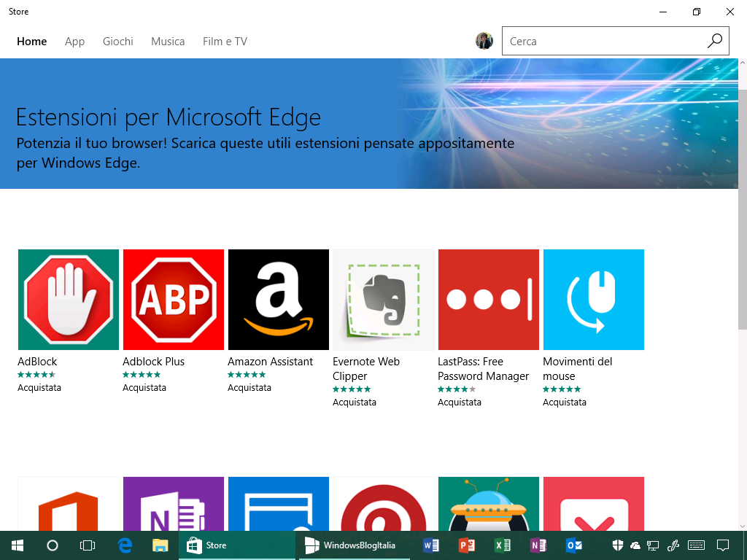Open the network tray icon

[653, 545]
